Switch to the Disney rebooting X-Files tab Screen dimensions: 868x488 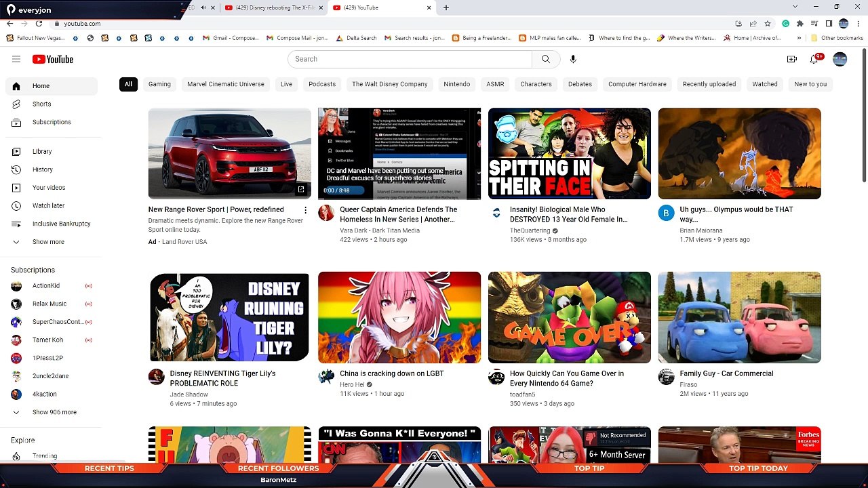273,7
